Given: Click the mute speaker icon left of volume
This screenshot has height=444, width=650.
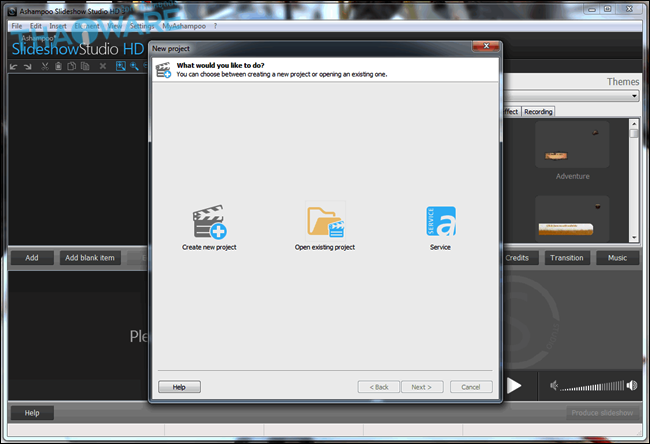Looking at the screenshot, I should (x=554, y=386).
